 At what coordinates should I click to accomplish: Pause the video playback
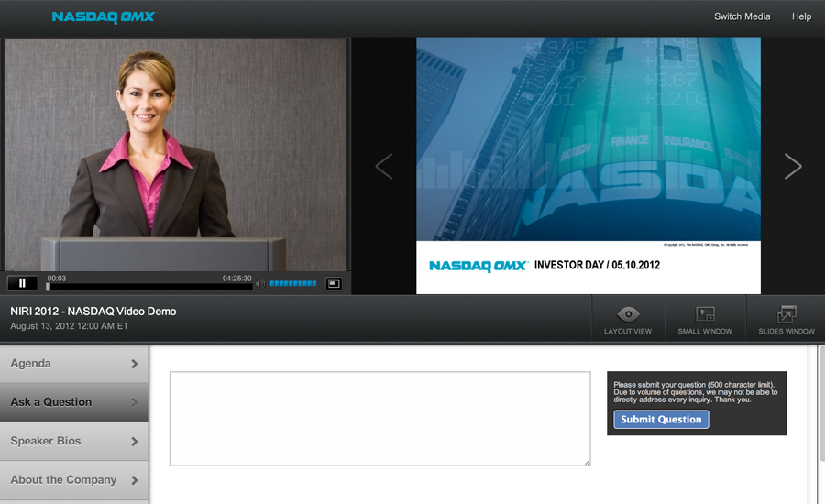pyautogui.click(x=23, y=283)
